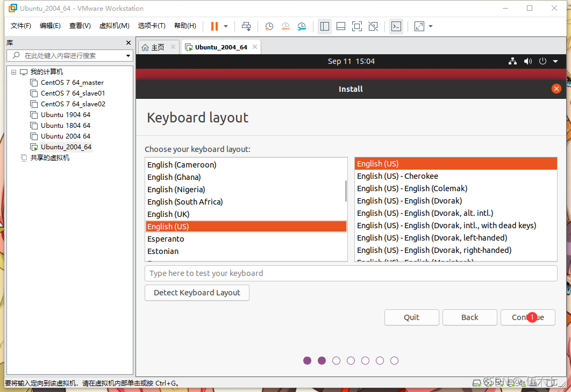This screenshot has height=392, width=571.
Task: Enter full screen mode from the toolbar
Action: tap(357, 26)
